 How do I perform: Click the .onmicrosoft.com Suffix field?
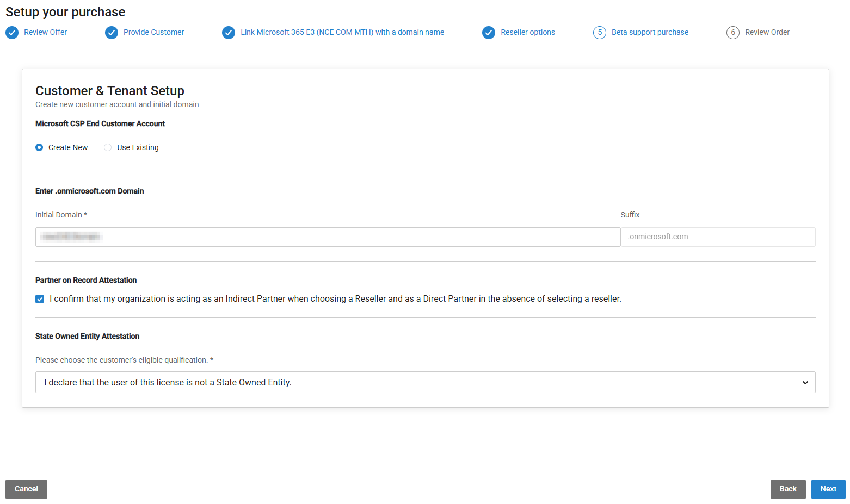pos(717,237)
